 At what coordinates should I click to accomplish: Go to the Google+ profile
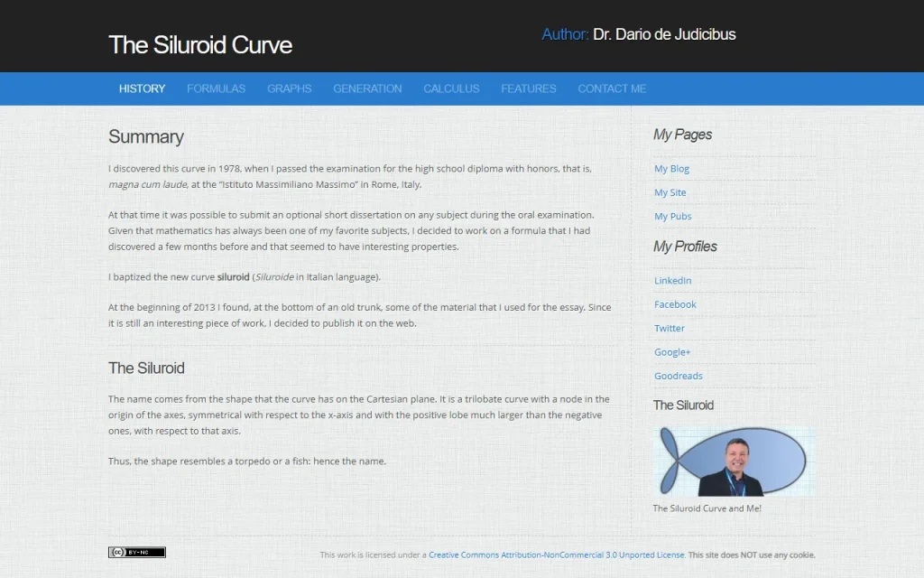coord(671,352)
